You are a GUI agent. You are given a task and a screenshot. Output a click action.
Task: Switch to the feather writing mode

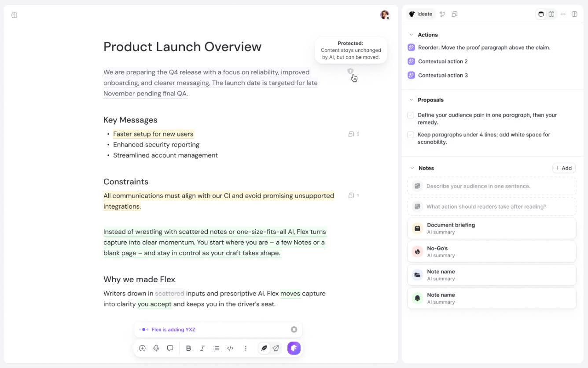click(264, 348)
